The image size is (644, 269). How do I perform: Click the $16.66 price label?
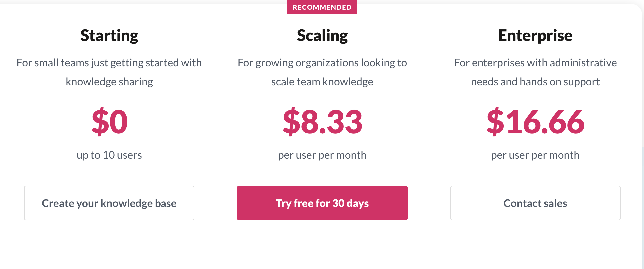[535, 122]
